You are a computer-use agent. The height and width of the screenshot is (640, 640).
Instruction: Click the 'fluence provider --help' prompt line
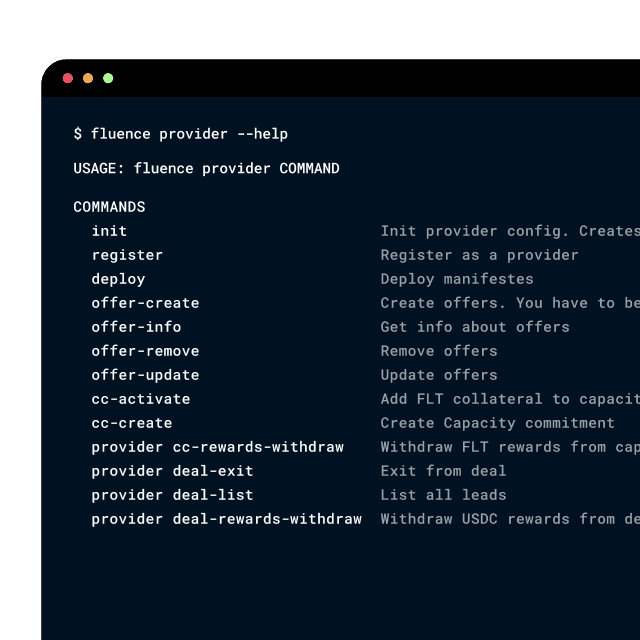coord(181,134)
